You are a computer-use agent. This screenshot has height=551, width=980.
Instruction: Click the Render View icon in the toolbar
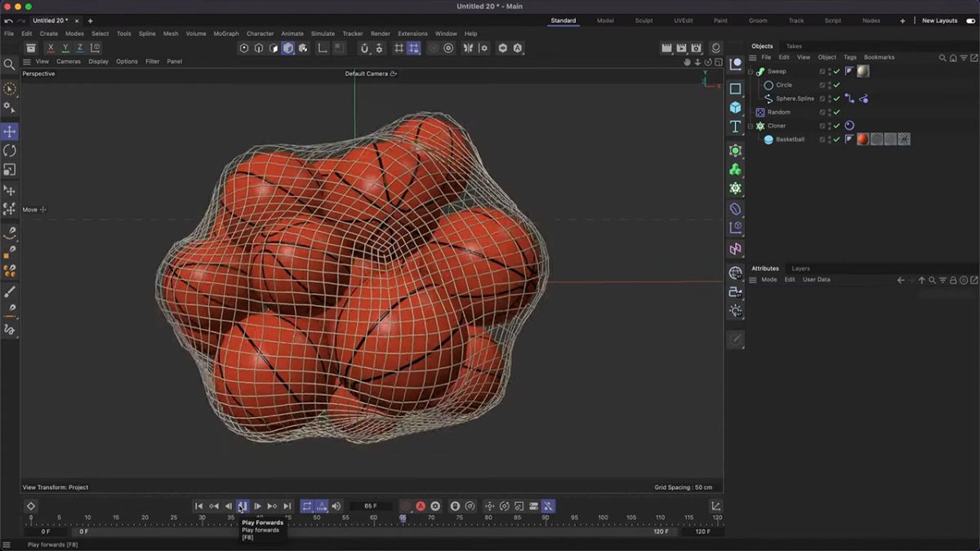666,48
